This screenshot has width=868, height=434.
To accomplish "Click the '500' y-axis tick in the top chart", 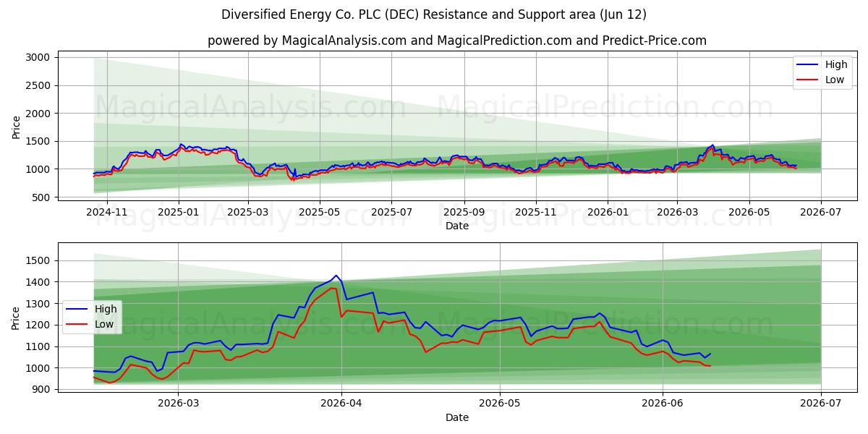I will (x=41, y=197).
